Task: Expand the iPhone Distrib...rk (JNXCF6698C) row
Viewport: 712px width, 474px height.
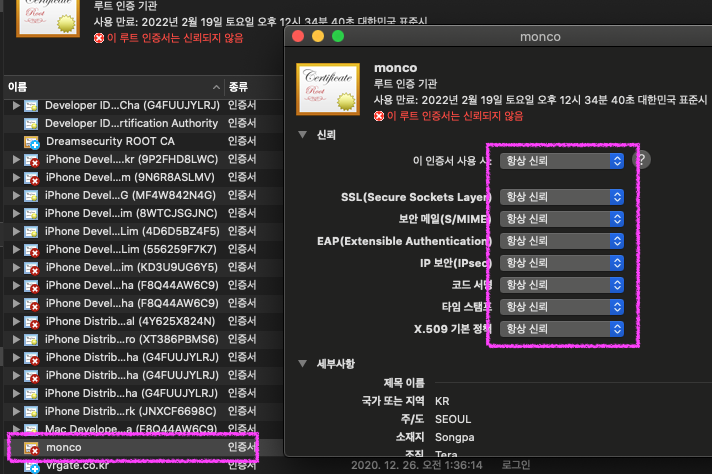Action: [16, 411]
